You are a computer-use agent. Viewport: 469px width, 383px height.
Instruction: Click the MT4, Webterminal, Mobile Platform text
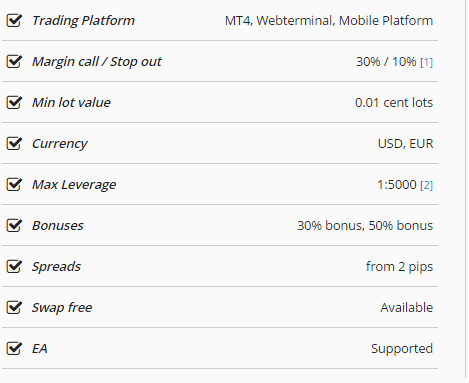click(329, 21)
